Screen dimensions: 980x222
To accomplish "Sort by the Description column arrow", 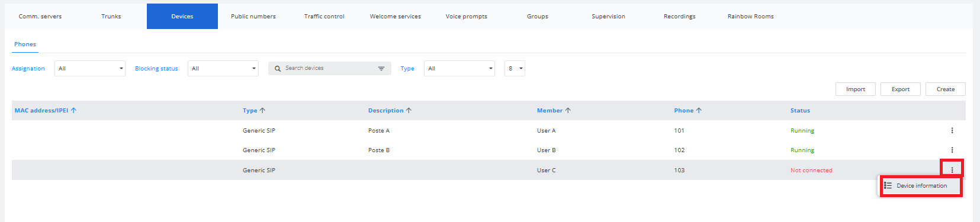I will coord(409,110).
